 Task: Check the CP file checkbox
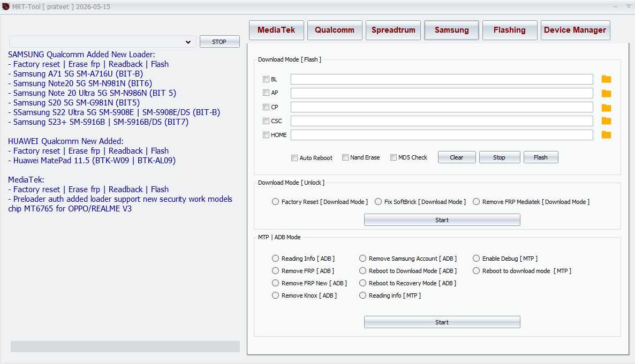266,107
